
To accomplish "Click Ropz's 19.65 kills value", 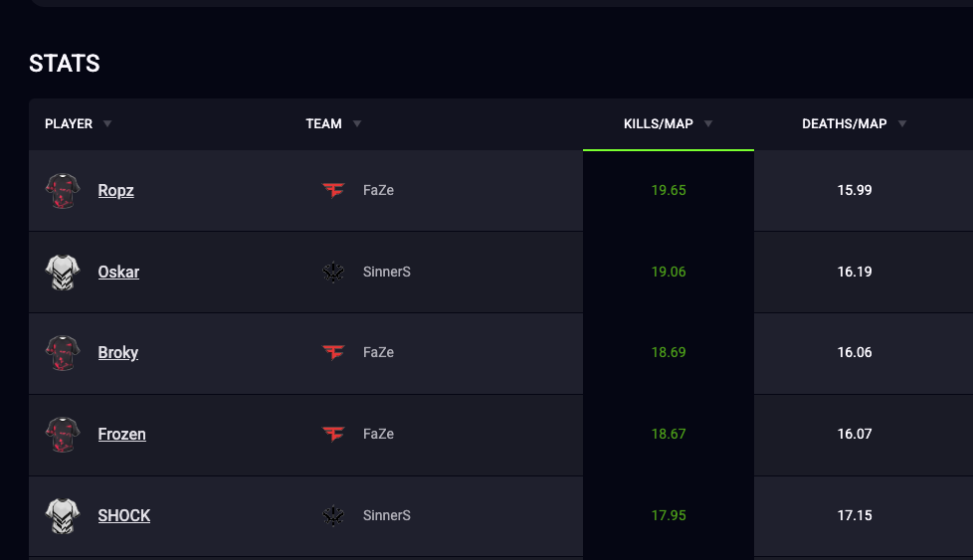I will pyautogui.click(x=669, y=190).
